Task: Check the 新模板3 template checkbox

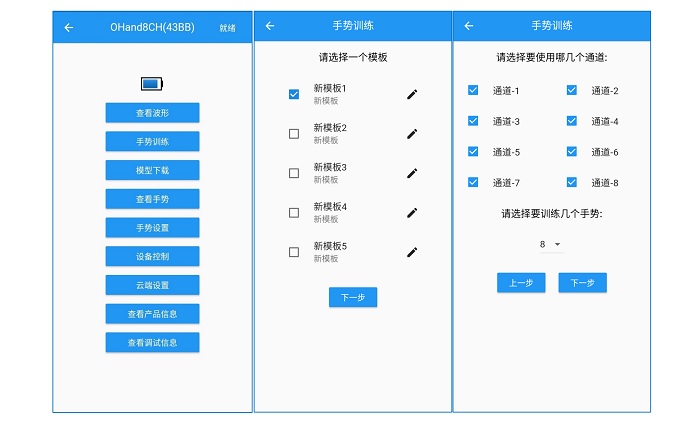Action: (294, 173)
